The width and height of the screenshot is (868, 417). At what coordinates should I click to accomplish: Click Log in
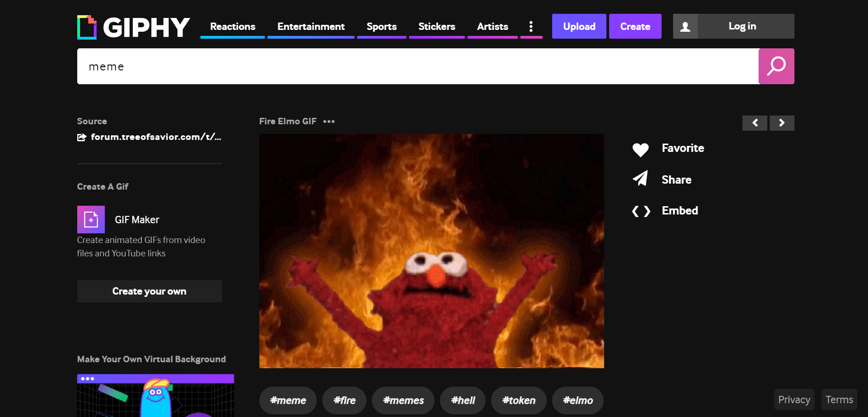click(742, 26)
